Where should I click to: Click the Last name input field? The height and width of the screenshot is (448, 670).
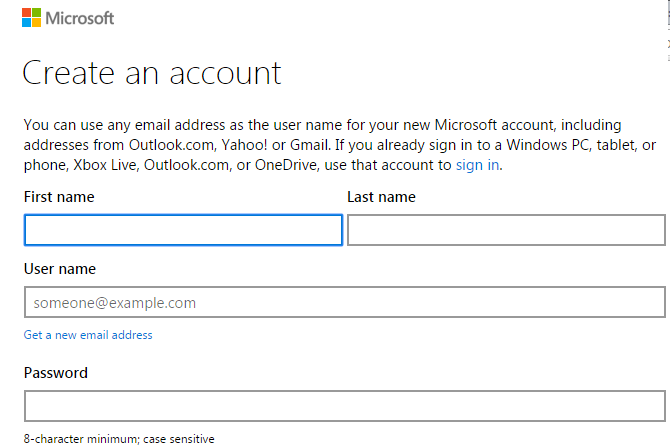point(506,230)
